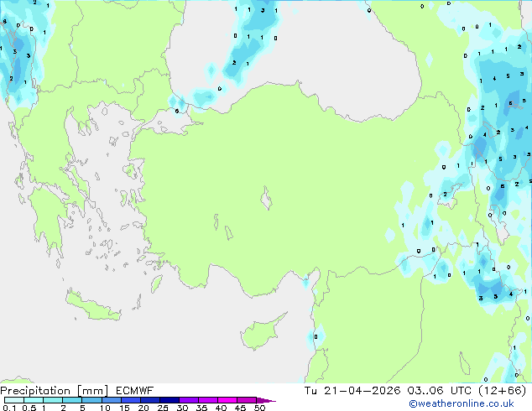Click the Sea of Marmara on the map
The width and height of the screenshot is (532, 411).
(x=170, y=121)
